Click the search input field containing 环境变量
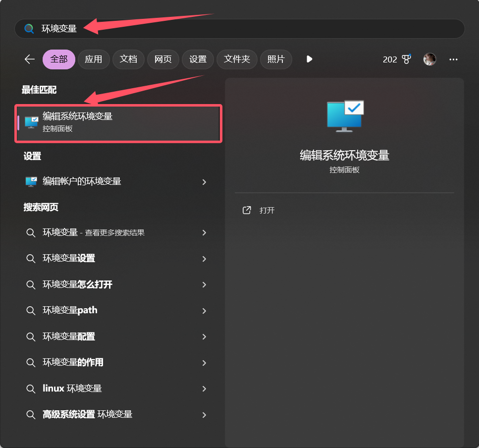479x448 pixels. click(240, 29)
